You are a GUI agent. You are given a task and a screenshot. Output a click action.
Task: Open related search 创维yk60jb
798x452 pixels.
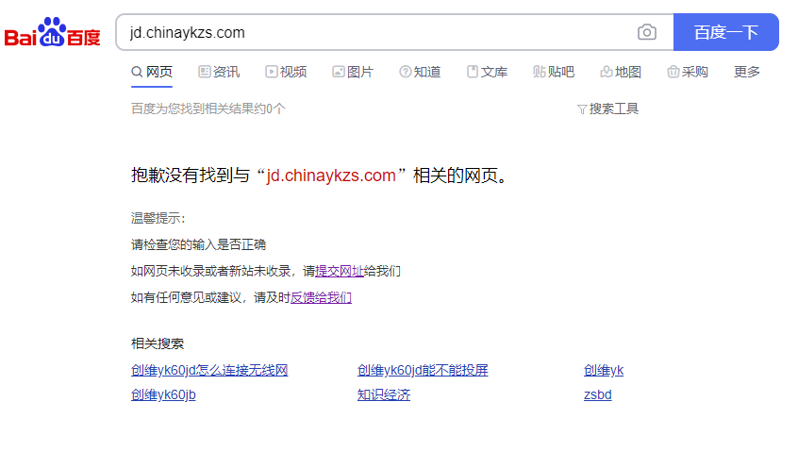[163, 395]
